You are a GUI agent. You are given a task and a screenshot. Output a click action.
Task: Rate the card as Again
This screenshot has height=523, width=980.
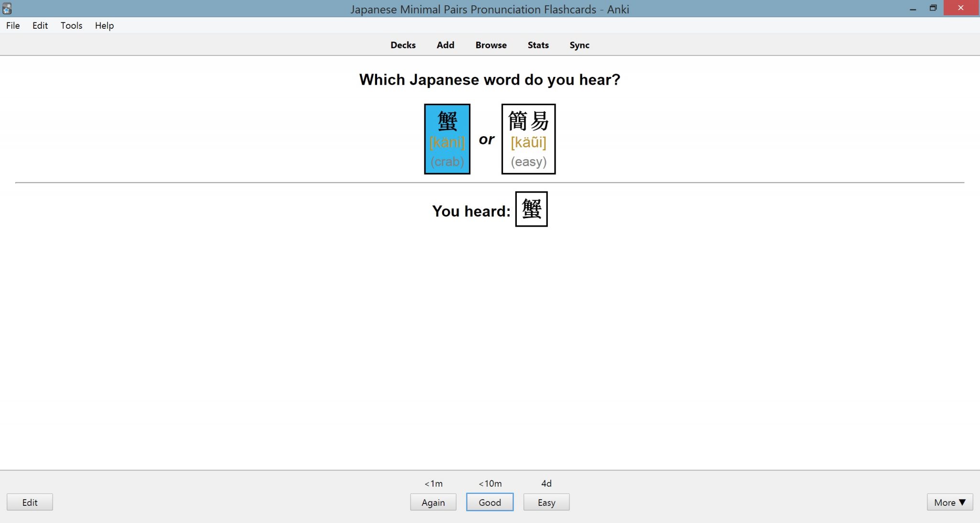pyautogui.click(x=433, y=502)
